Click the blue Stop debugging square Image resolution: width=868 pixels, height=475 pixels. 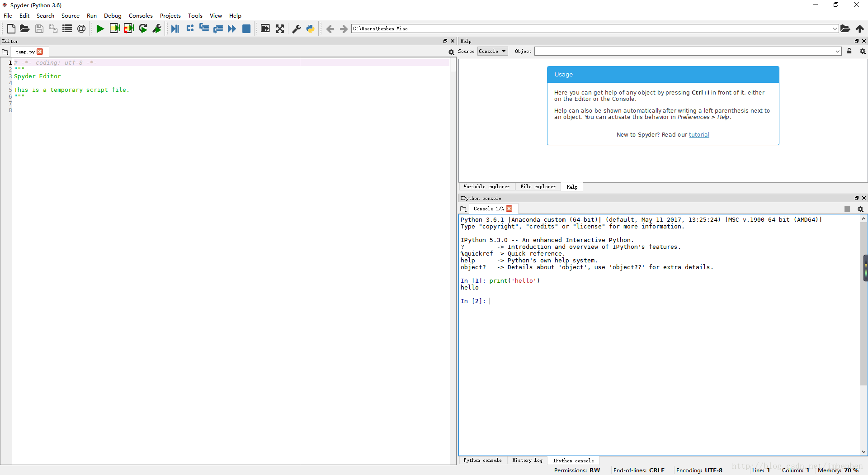246,29
